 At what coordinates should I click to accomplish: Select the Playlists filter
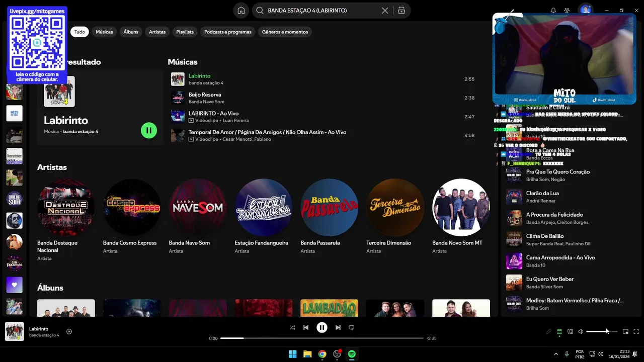[185, 32]
